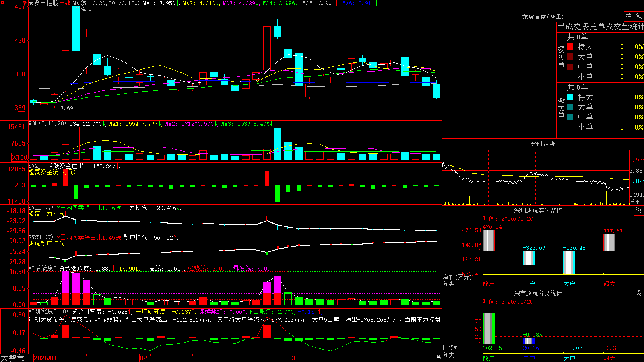This screenshot has height=362, width=644.
Task: Click the MA3: 4.029 value
Action: 239,3
